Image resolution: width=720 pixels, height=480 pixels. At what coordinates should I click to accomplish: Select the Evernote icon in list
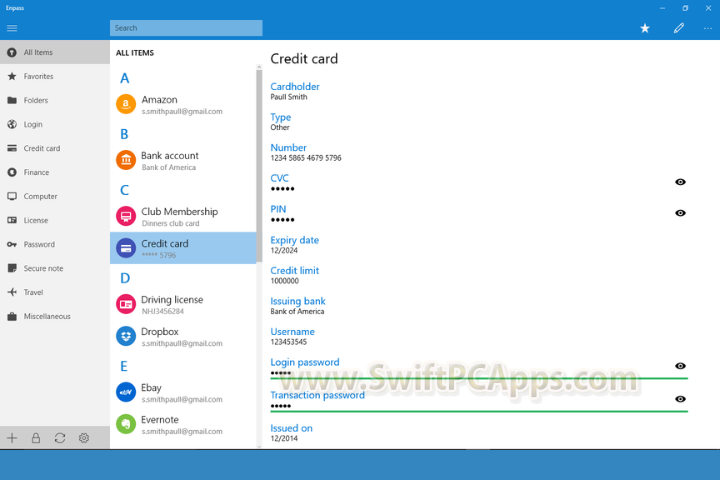(126, 424)
